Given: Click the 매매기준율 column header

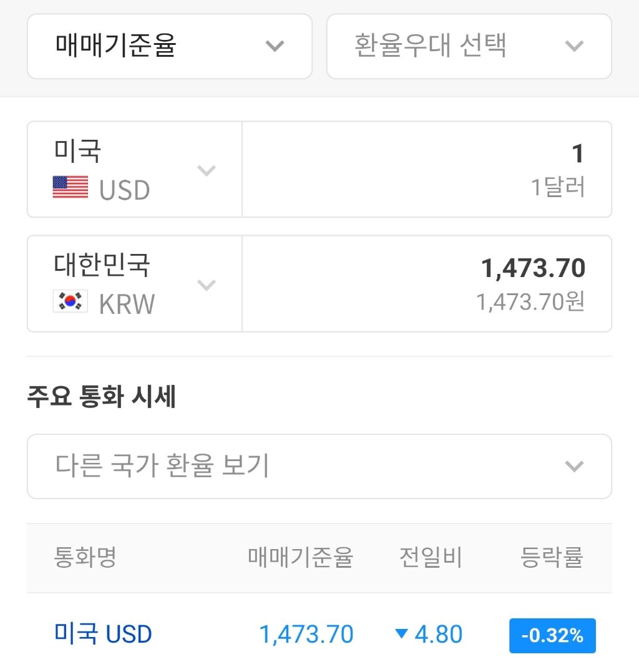Looking at the screenshot, I should click(x=300, y=557).
